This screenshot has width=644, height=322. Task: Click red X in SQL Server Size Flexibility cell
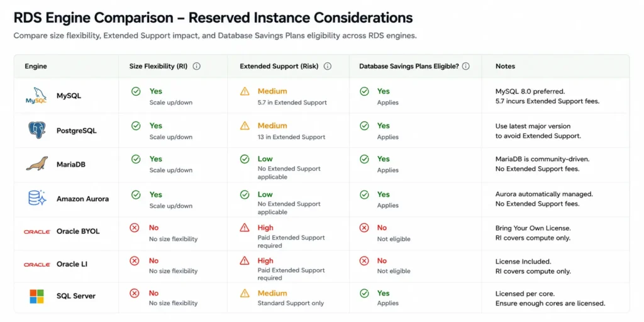coord(135,293)
